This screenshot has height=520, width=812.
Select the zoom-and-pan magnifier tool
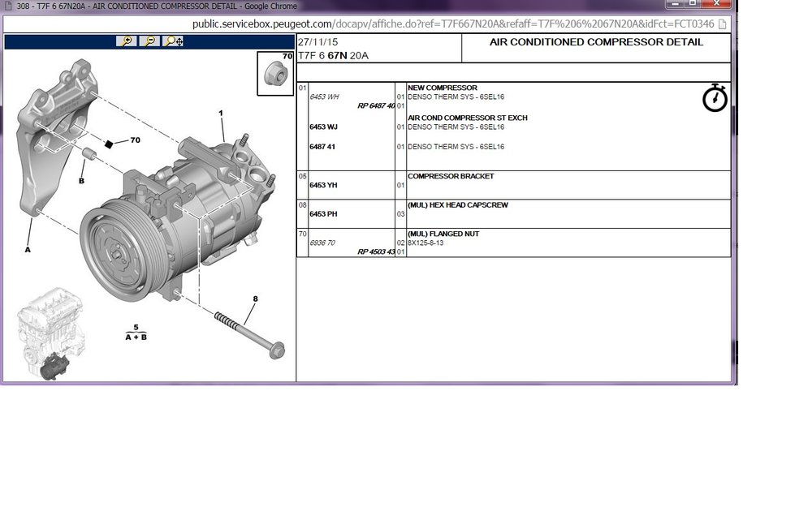[x=173, y=41]
